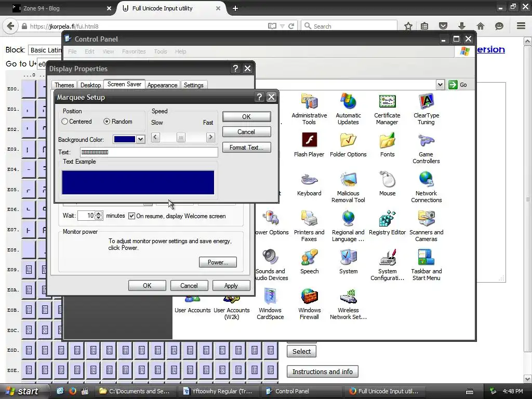Open Windows CardSpace icon

[270, 304]
